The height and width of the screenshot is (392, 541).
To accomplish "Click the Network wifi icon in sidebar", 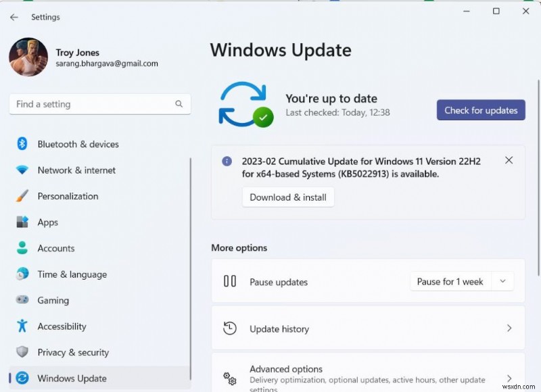I will [x=22, y=170].
